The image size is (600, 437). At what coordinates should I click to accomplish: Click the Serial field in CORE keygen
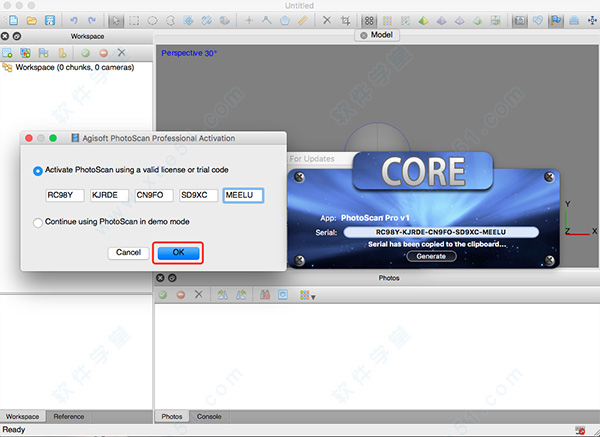point(441,232)
